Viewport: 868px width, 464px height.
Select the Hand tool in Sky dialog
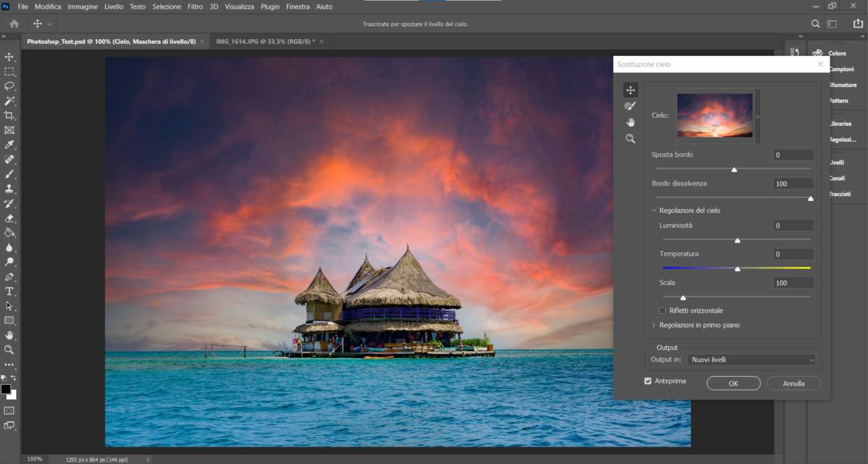[x=631, y=122]
